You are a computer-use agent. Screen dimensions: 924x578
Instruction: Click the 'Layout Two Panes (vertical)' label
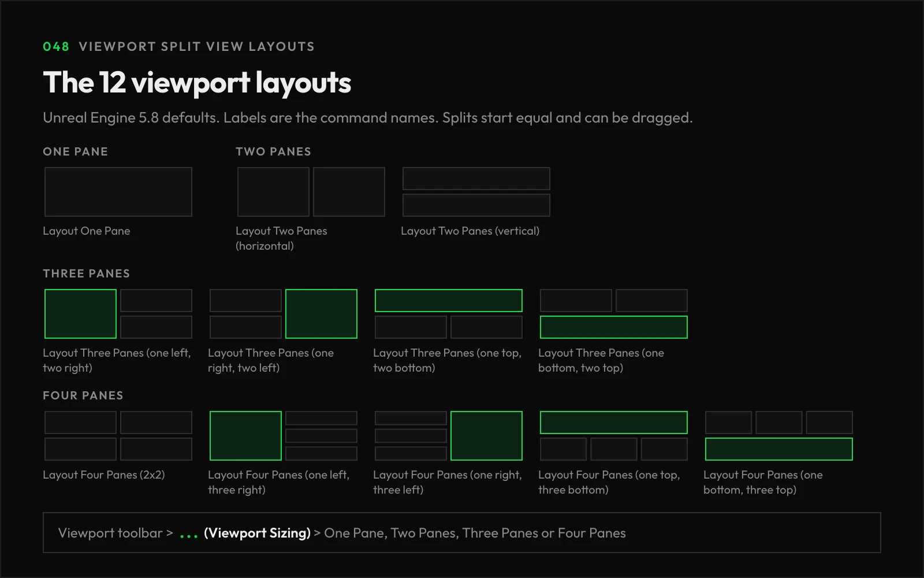(x=470, y=231)
